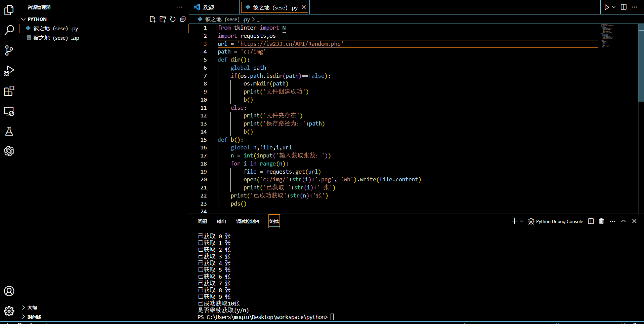Screen dimensions: 644x324
Task: Create a new file in PYTHON folder
Action: coord(153,19)
